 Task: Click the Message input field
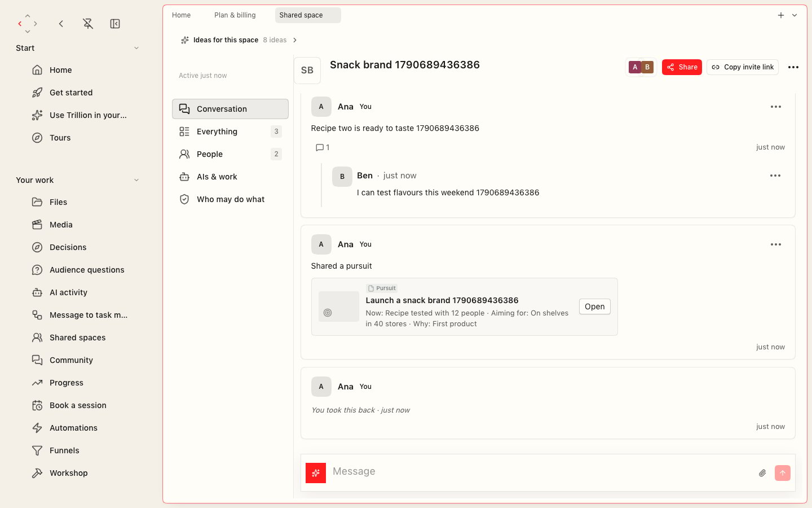[x=541, y=472]
